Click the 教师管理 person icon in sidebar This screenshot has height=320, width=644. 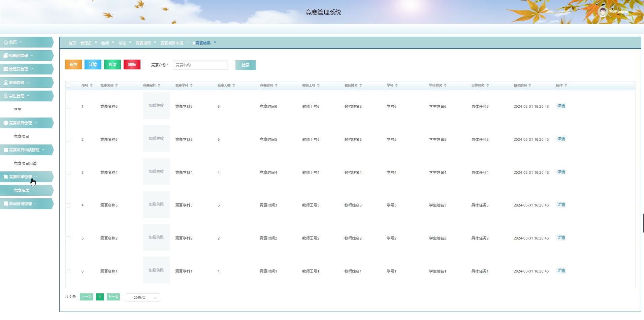(6, 83)
